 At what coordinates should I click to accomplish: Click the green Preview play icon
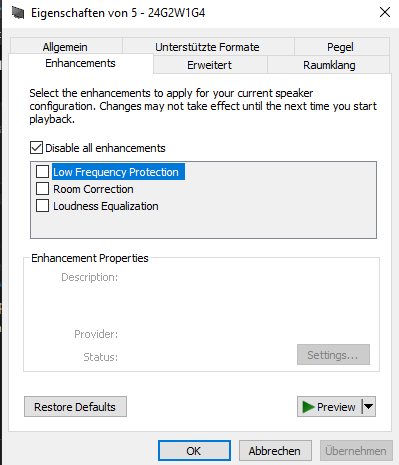click(x=308, y=407)
